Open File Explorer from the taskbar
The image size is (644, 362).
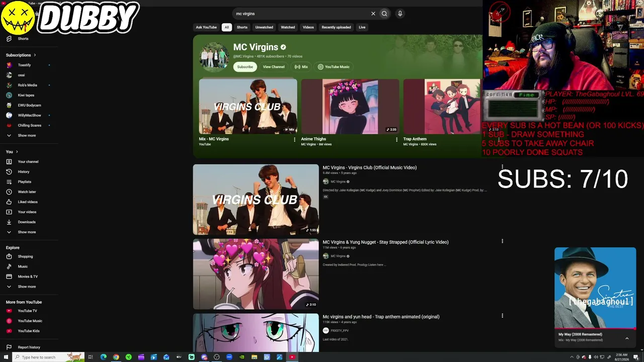click(254, 357)
